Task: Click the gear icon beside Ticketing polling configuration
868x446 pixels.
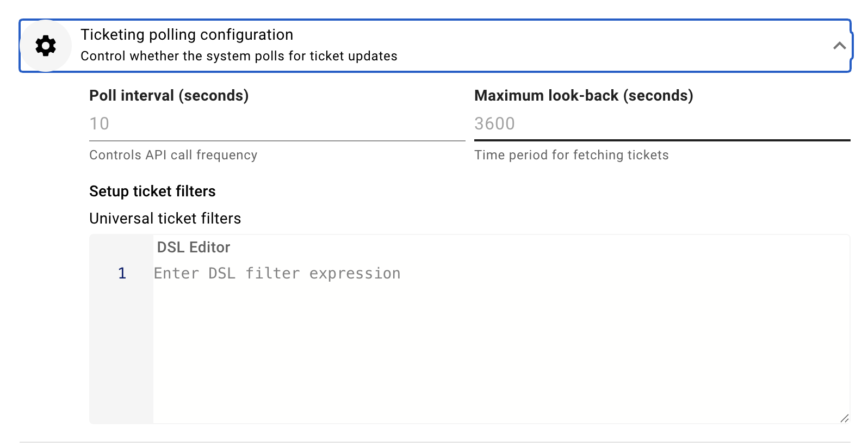Action: tap(45, 46)
